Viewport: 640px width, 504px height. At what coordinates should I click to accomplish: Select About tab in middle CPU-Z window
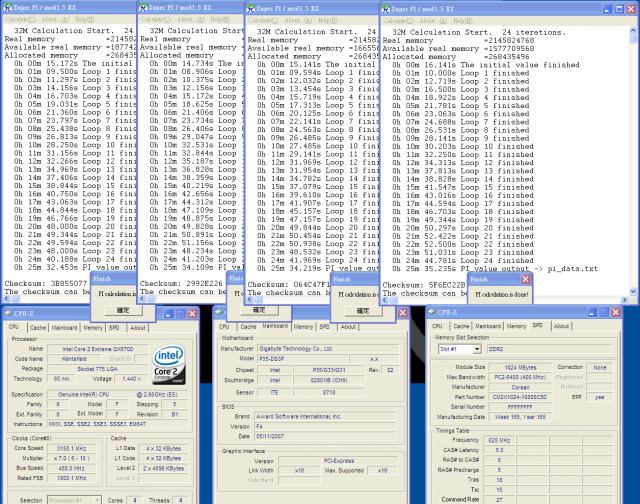click(348, 326)
